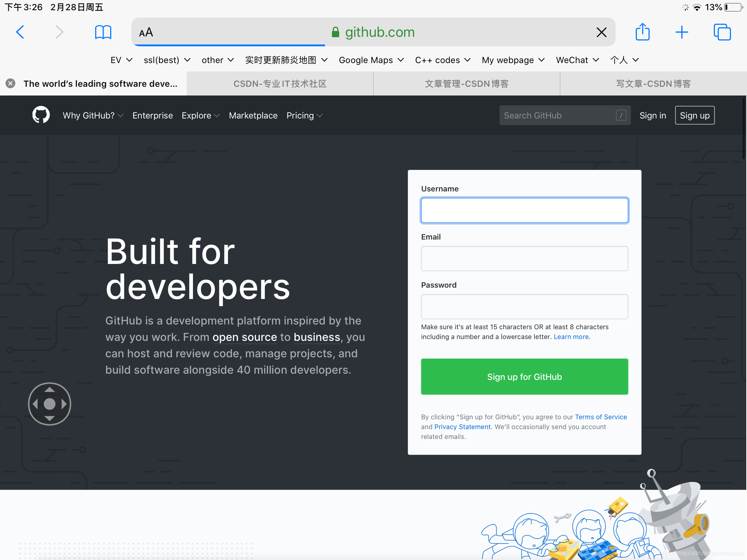Open the Privacy Statement link
Screen dimensions: 747x560
point(462,427)
